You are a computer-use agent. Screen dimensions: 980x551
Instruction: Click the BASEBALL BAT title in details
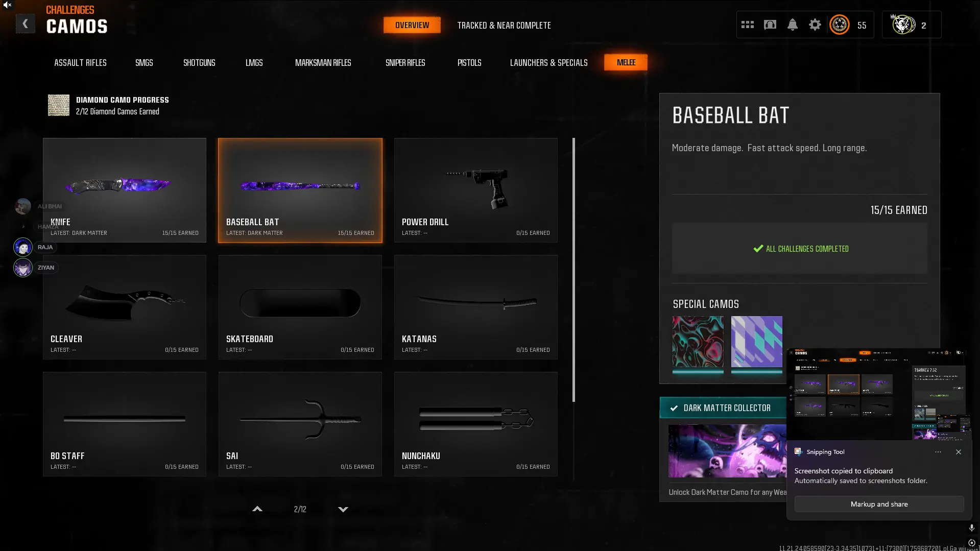point(731,115)
